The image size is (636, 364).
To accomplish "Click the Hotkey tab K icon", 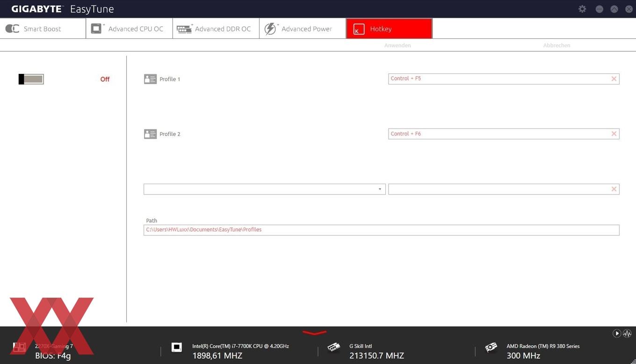I will click(359, 29).
